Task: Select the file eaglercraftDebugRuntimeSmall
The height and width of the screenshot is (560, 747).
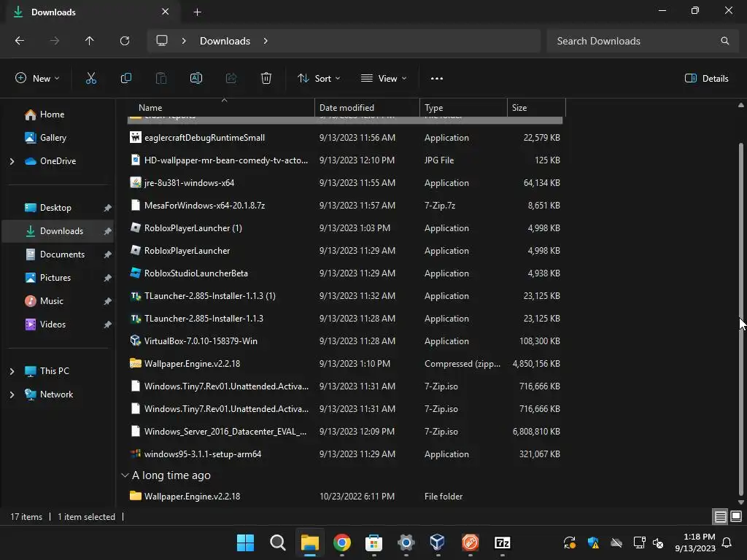Action: pyautogui.click(x=345, y=138)
